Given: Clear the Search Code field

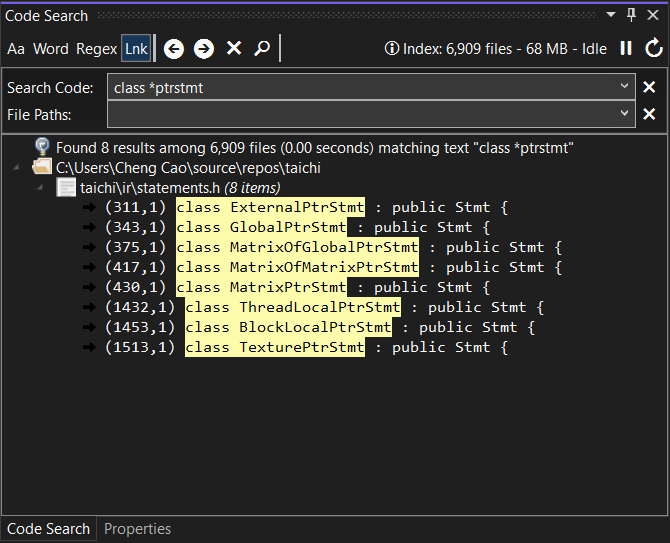Looking at the screenshot, I should pyautogui.click(x=649, y=87).
